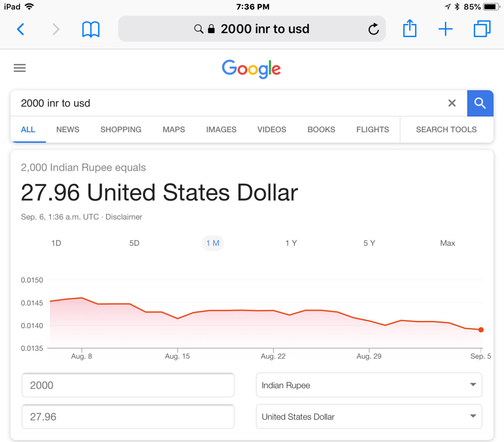Screen dimensions: 504x442
Task: Reload the page with the refresh icon
Action: coord(373,29)
